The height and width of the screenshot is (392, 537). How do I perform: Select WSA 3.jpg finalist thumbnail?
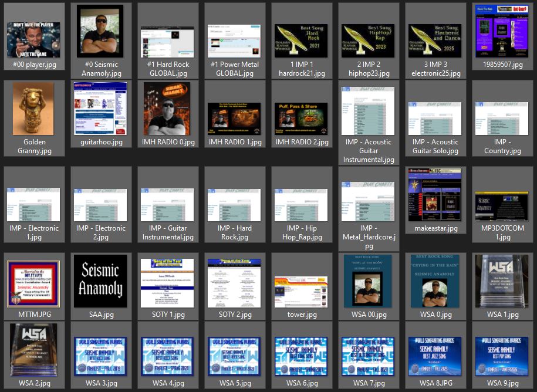100,356
